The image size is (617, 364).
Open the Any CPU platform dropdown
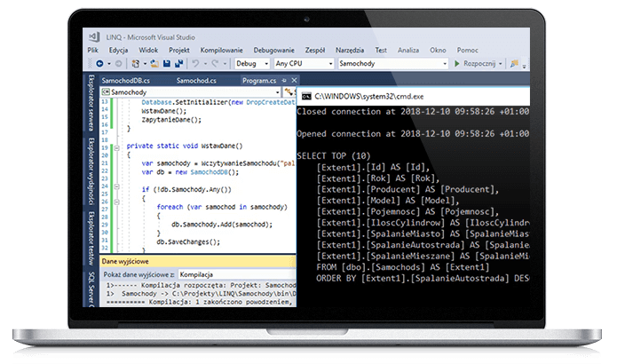pos(301,64)
